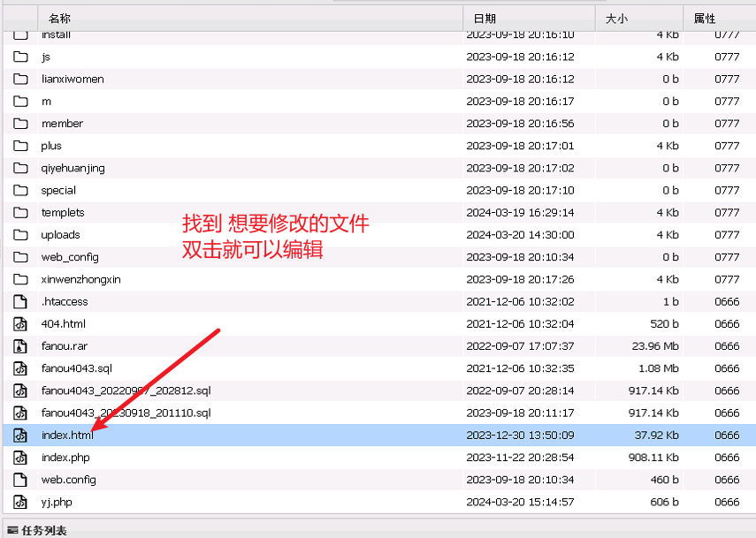Click the fanou.rar archive icon
Viewport: 756px width, 538px height.
[x=21, y=346]
